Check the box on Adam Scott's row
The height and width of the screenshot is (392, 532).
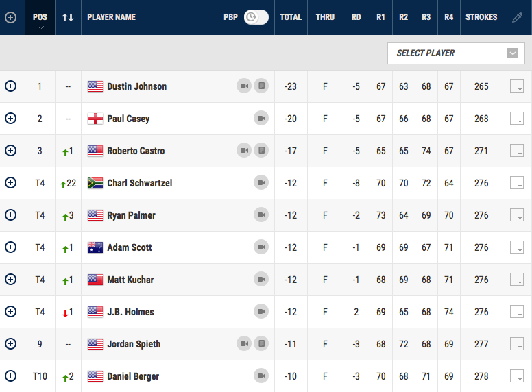[x=517, y=247]
